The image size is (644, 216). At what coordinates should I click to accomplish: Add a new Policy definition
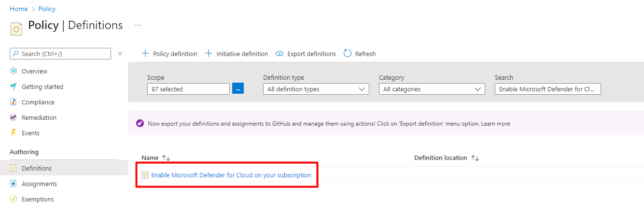169,54
